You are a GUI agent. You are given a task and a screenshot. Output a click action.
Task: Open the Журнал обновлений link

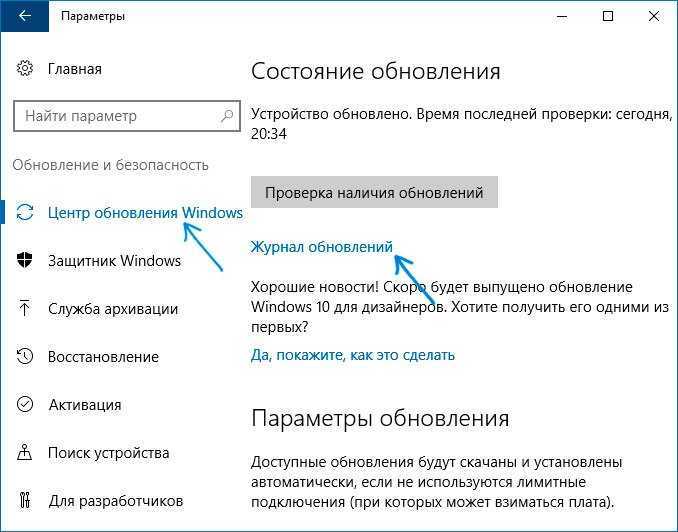click(x=322, y=247)
